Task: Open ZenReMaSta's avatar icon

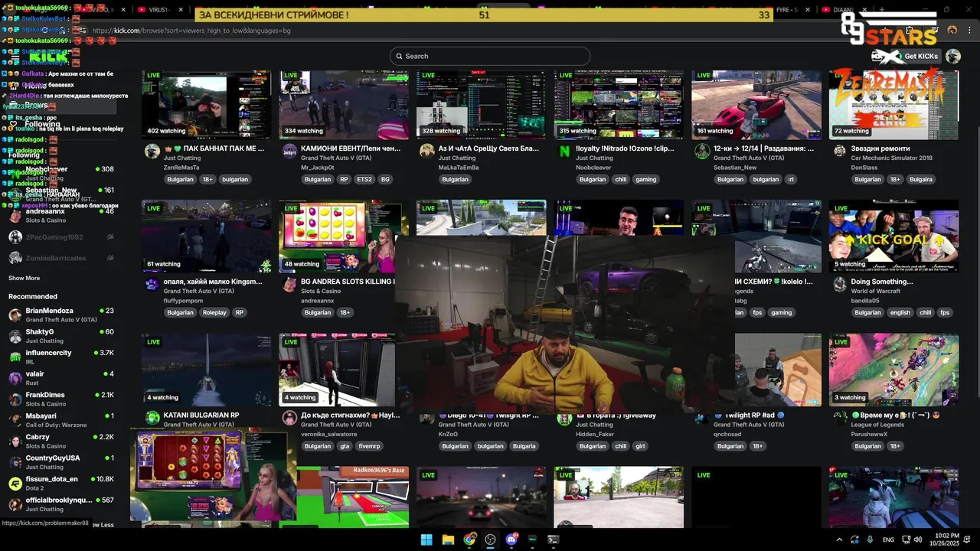Action: (x=152, y=152)
